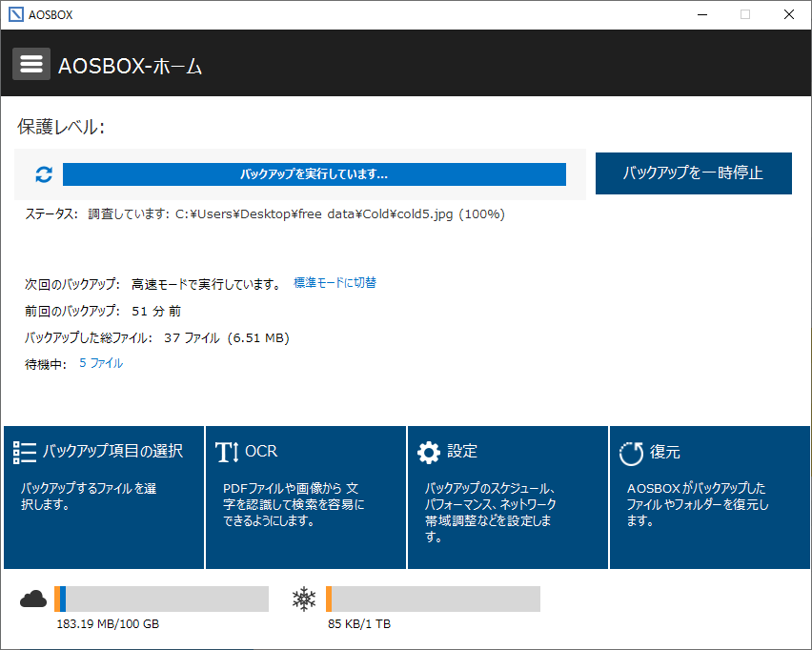812x650 pixels.
Task: Click the backup sync refresh icon
Action: click(x=44, y=174)
